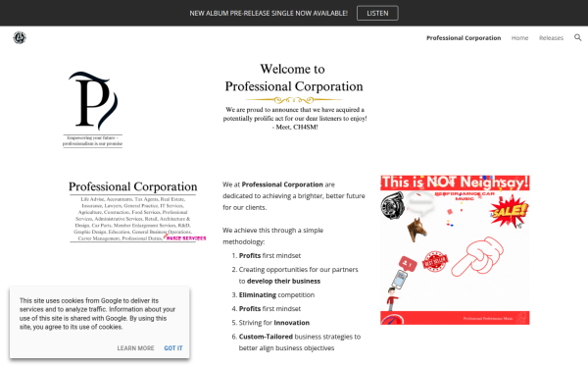
Task: Open the Releases nav page
Action: (x=551, y=38)
